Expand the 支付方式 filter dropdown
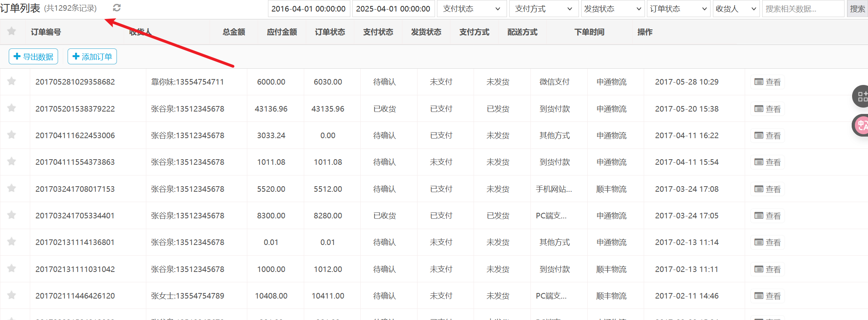This screenshot has height=320, width=868. [x=544, y=9]
